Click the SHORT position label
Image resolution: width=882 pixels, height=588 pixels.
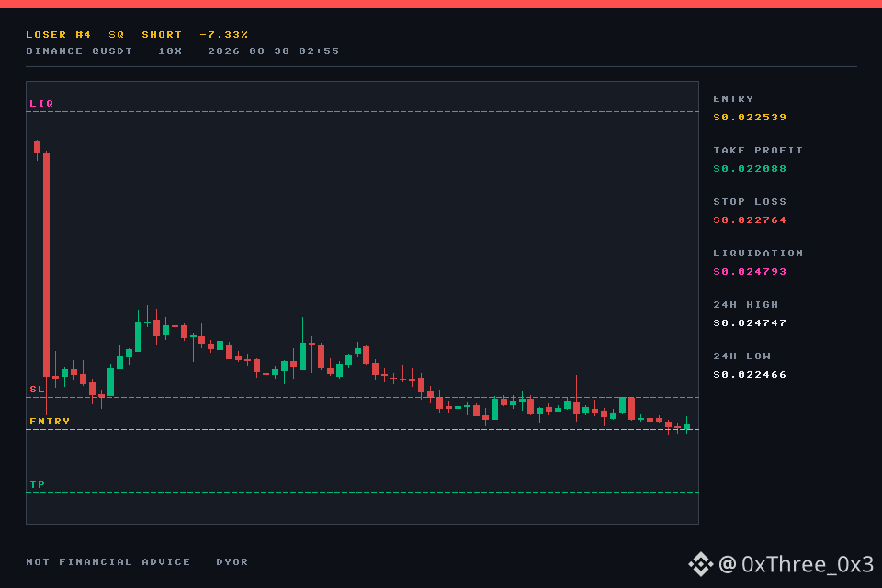pyautogui.click(x=162, y=34)
